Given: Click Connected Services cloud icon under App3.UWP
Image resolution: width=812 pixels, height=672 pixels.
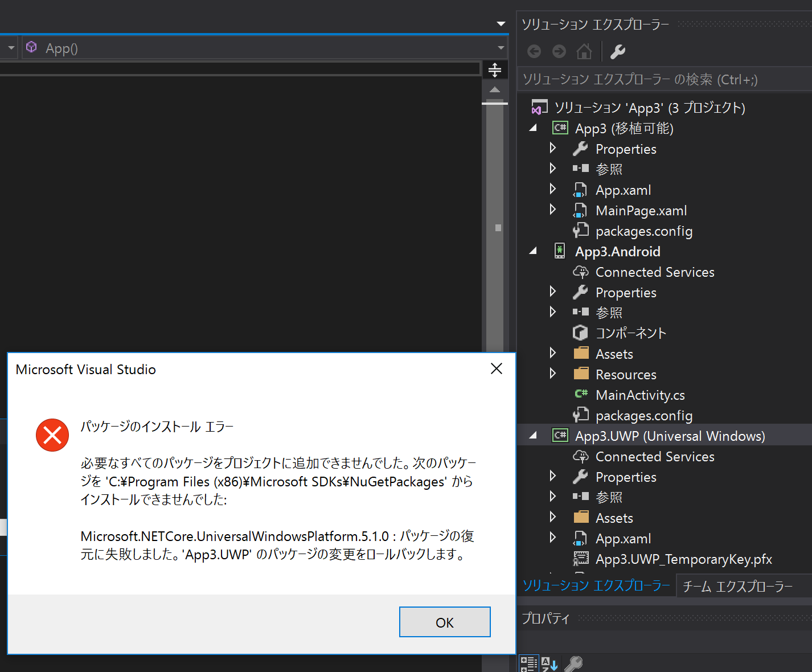Looking at the screenshot, I should pos(580,456).
